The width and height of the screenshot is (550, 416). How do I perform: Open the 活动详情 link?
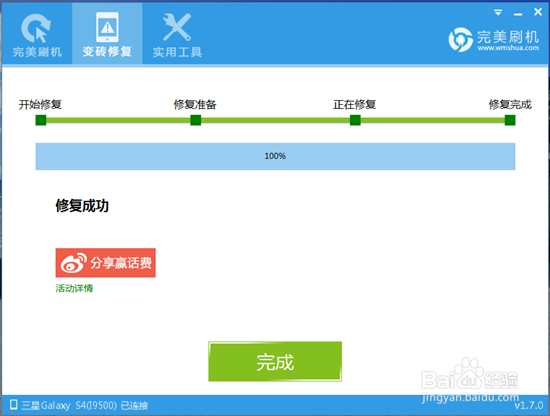[74, 288]
